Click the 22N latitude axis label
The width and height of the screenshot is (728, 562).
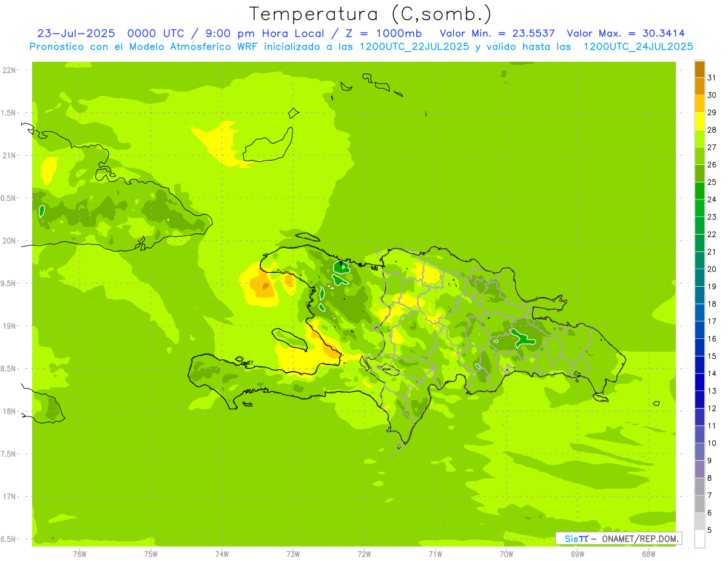[9, 70]
